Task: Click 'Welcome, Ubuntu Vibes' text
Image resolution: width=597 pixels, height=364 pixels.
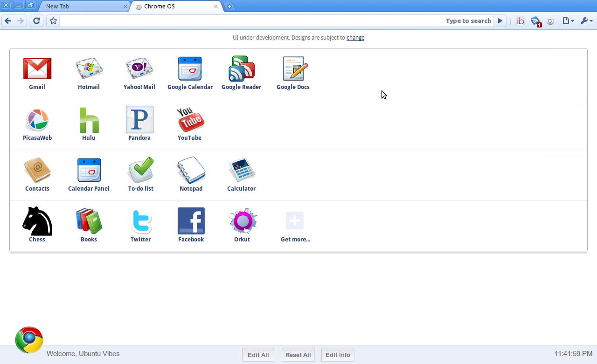Action: point(83,354)
